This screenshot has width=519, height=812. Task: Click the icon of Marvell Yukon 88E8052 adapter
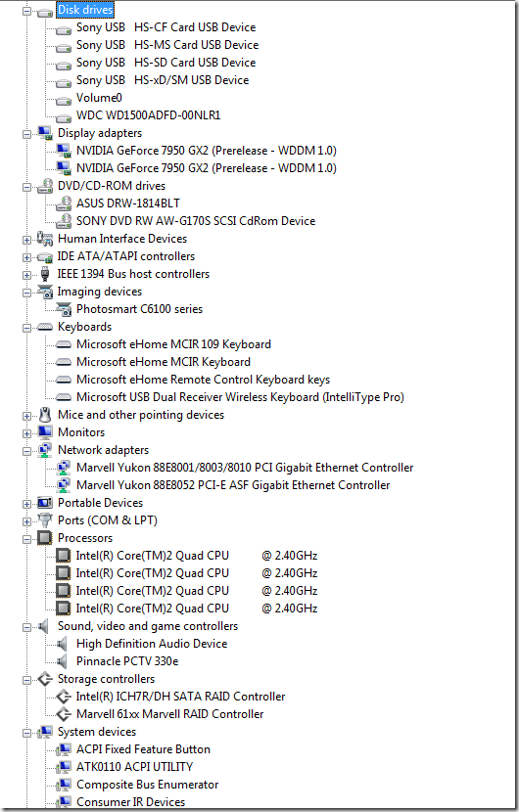[64, 485]
